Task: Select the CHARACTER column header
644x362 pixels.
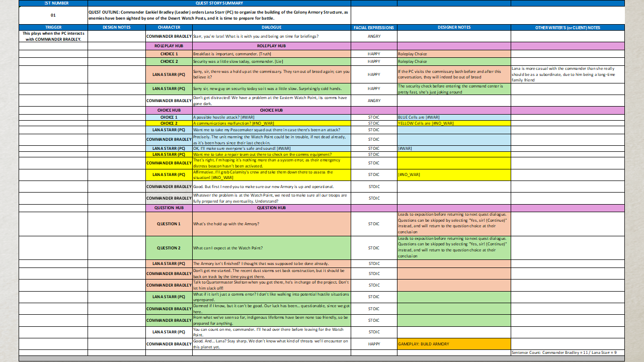Action: point(169,27)
